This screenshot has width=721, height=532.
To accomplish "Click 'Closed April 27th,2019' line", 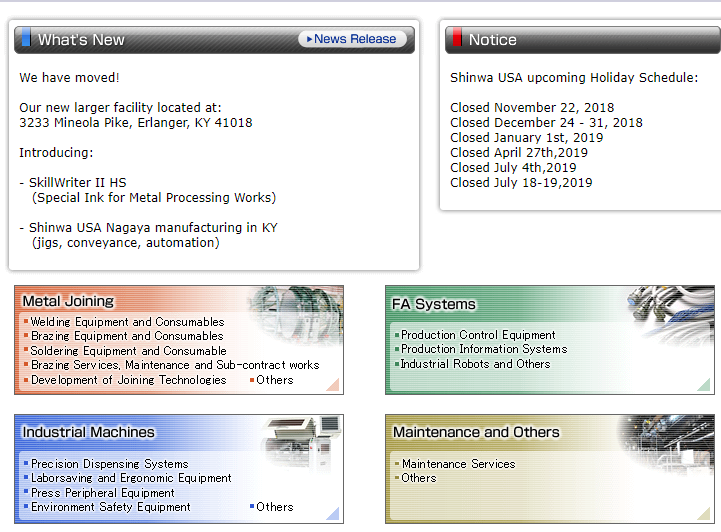I will [x=519, y=153].
